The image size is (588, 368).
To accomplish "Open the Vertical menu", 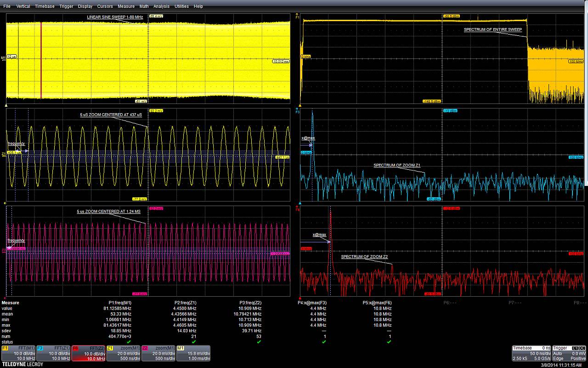I will click(x=23, y=6).
